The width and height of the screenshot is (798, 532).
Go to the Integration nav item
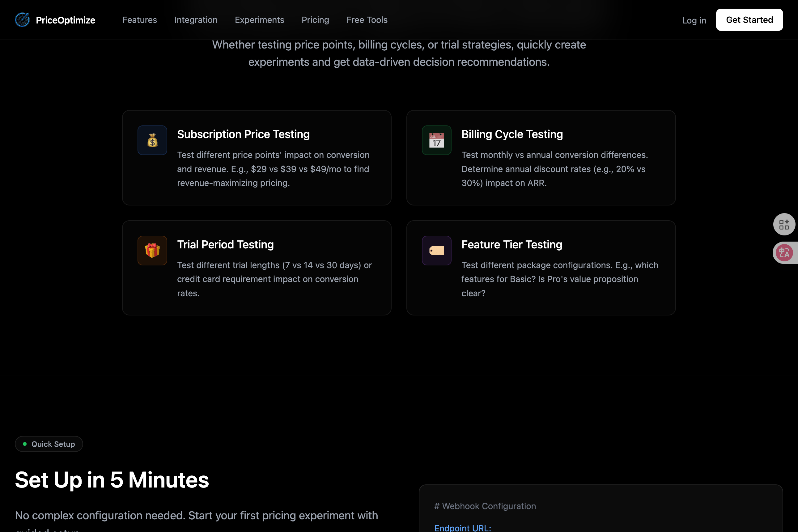click(x=196, y=20)
